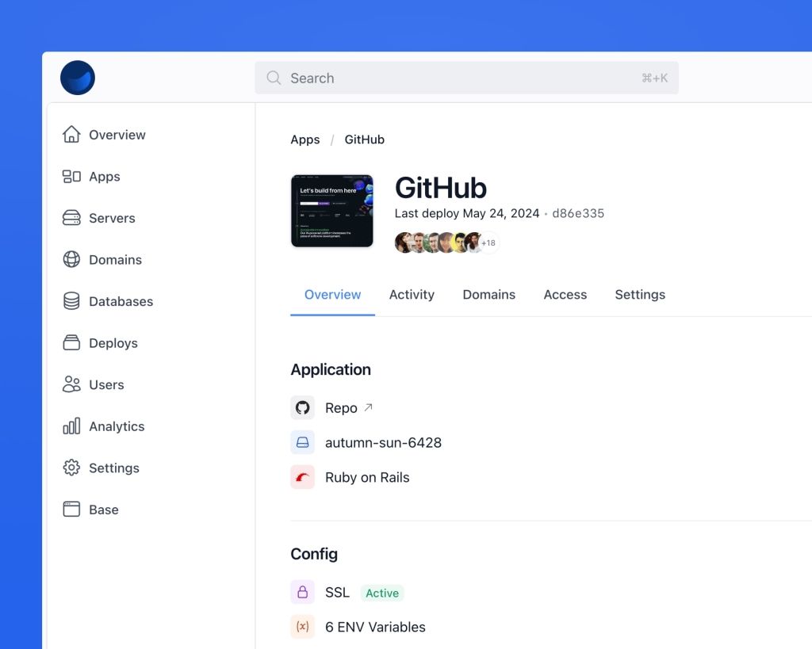Open the Settings gear icon in sidebar

pyautogui.click(x=71, y=468)
